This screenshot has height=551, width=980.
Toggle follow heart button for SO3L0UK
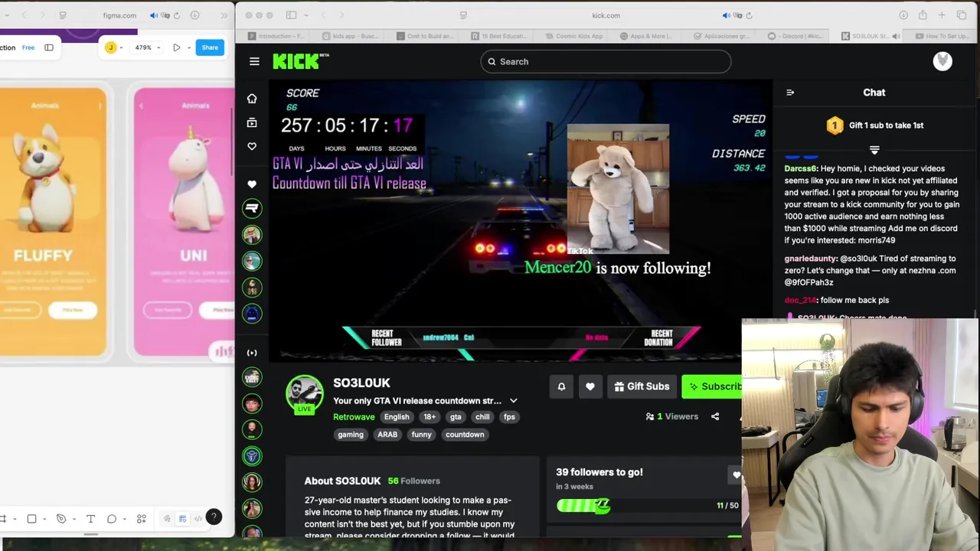[x=590, y=386]
